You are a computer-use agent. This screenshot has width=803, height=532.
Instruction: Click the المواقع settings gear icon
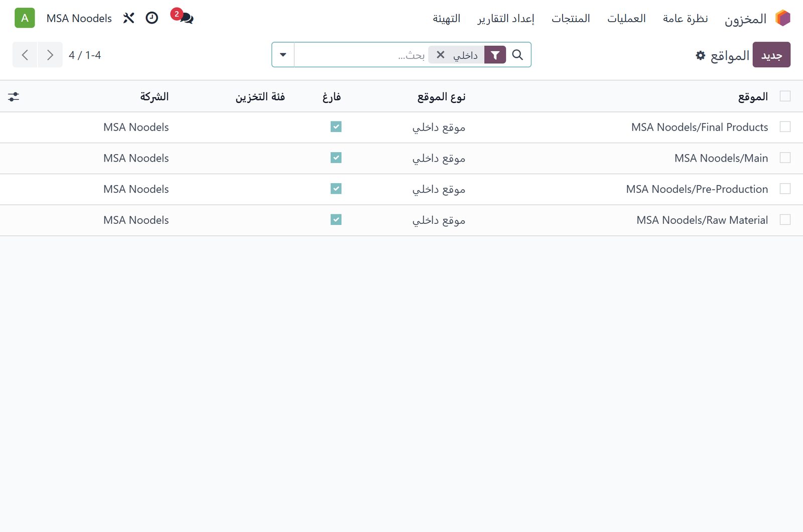point(701,55)
